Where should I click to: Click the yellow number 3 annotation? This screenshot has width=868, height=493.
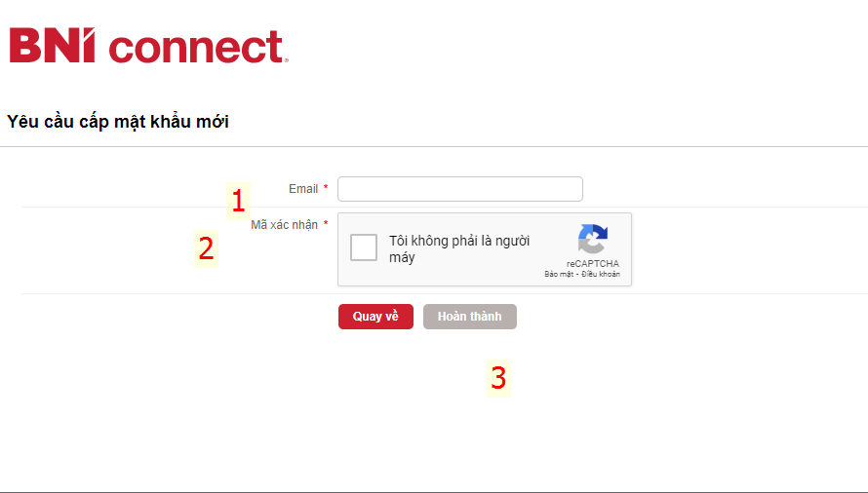498,378
